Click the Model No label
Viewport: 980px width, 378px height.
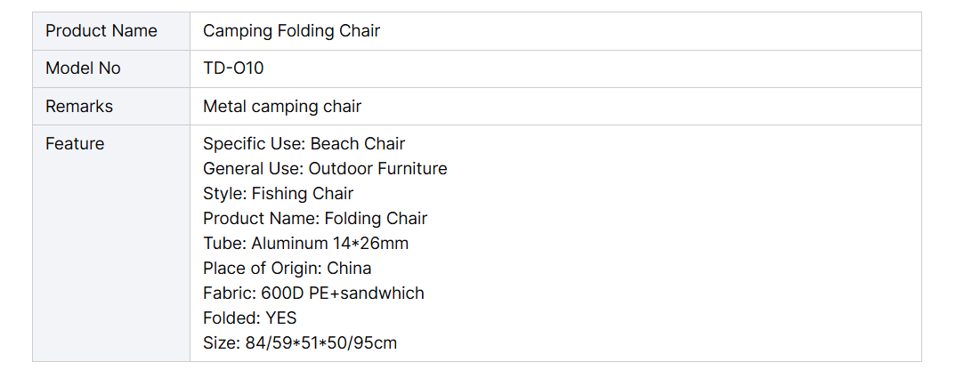tap(83, 68)
